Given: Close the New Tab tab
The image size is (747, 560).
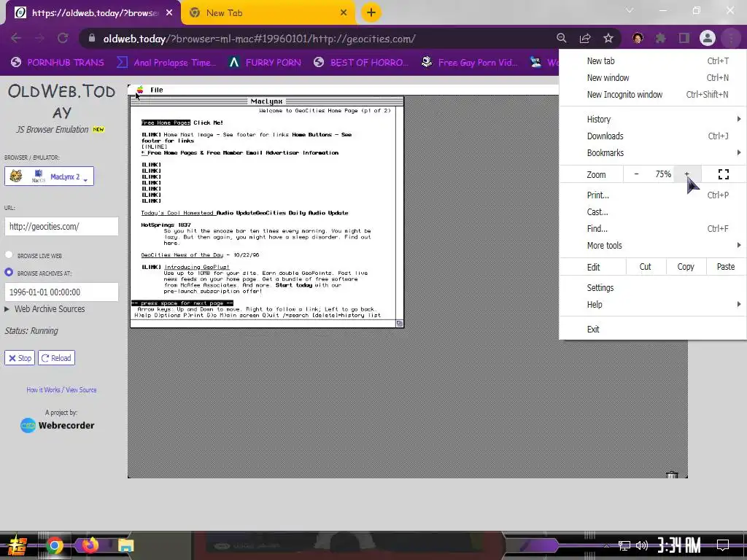Looking at the screenshot, I should coord(344,13).
